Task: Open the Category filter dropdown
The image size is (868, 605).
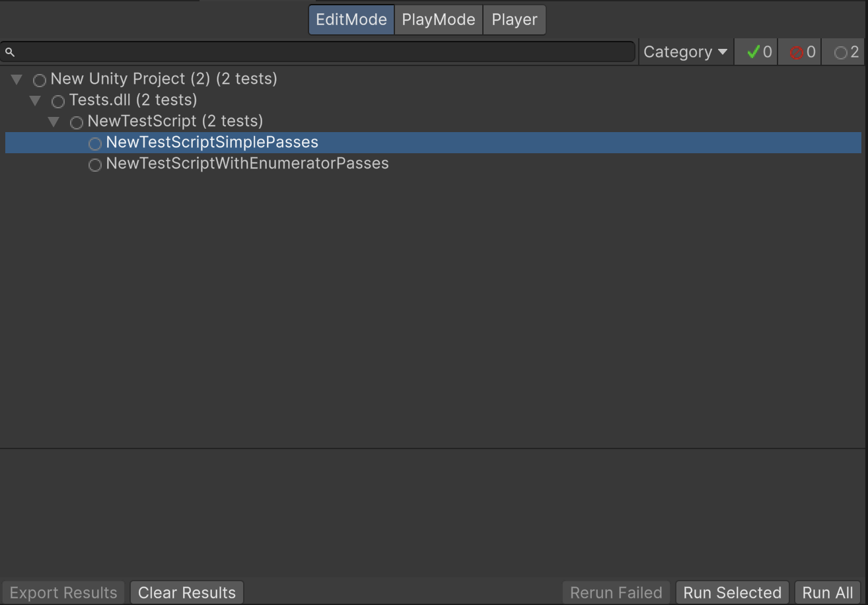Action: (685, 51)
